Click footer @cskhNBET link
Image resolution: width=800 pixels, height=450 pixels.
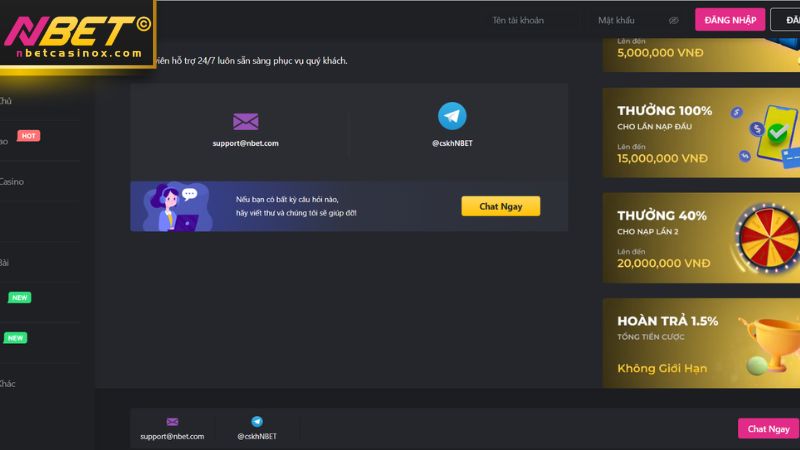257,436
